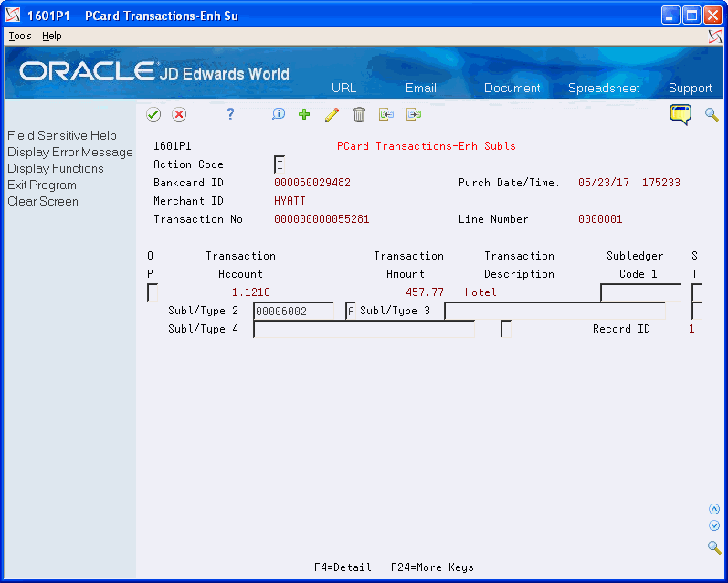Click the info bubble toolbar icon
728x583 pixels.
click(279, 114)
